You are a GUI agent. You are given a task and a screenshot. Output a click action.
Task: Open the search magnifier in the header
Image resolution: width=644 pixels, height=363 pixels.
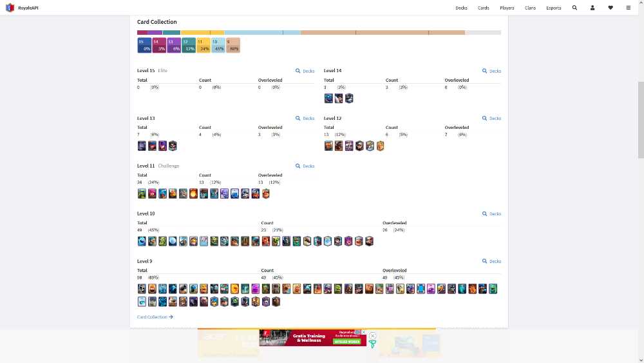(x=574, y=8)
